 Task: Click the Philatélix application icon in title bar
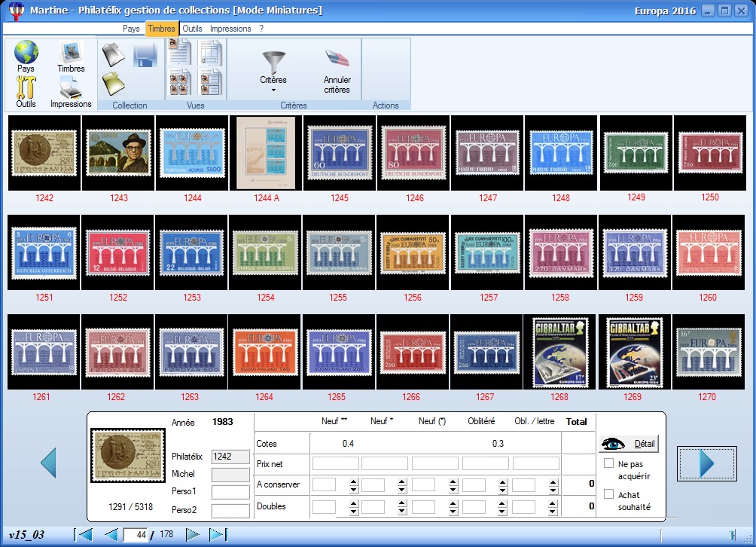coord(17,11)
